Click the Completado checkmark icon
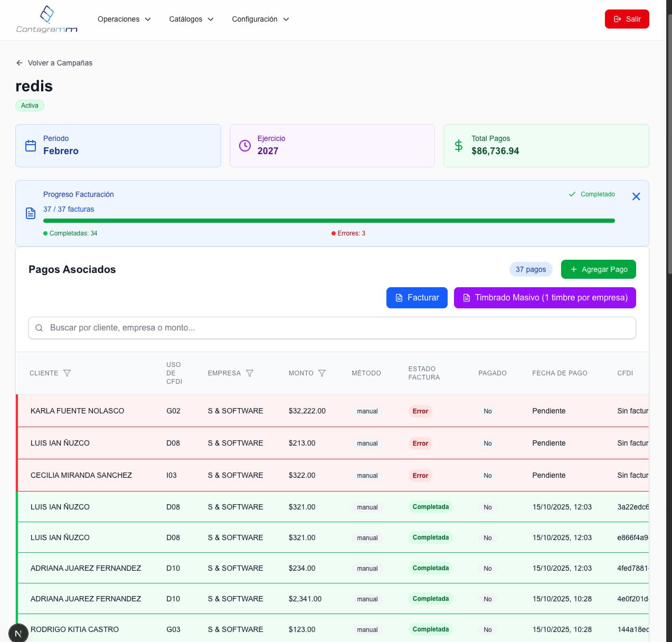Screen dimensions: 672x642 [x=572, y=194]
